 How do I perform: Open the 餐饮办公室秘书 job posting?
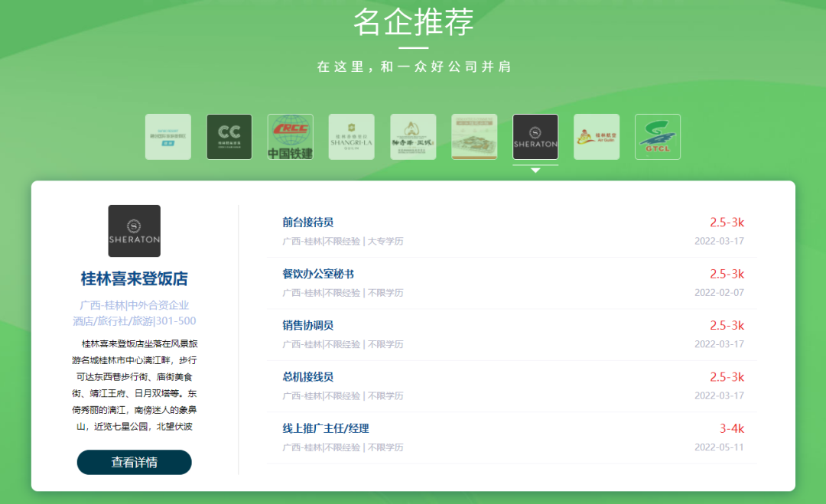click(x=318, y=274)
